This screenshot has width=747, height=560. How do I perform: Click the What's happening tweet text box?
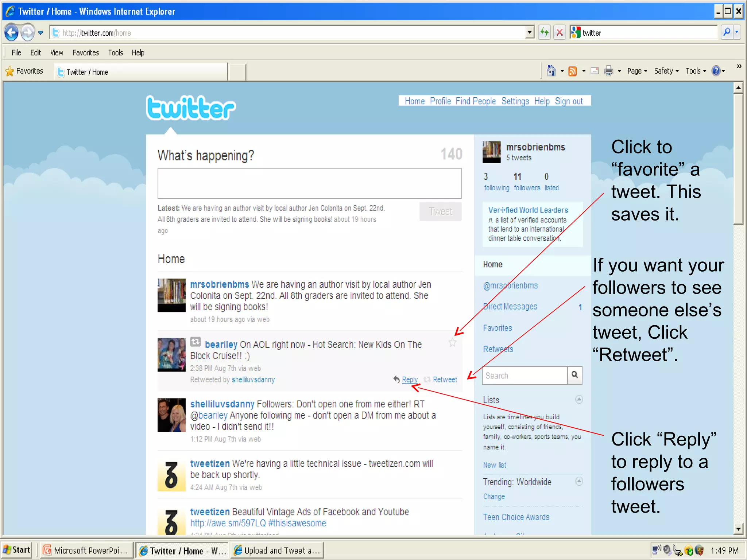309,183
